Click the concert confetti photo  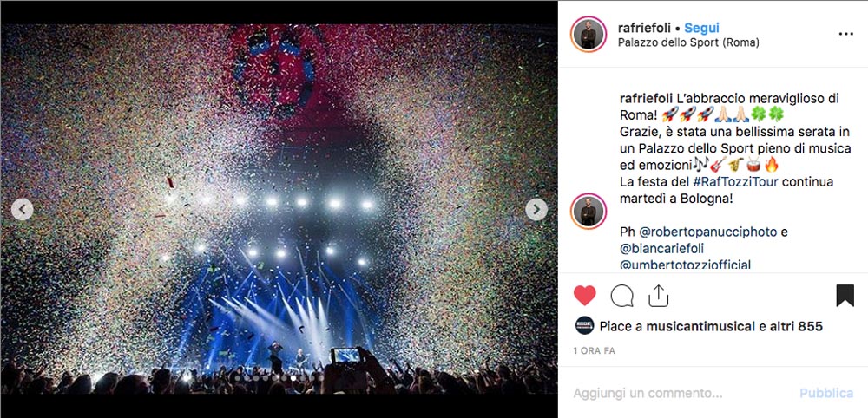coord(279,209)
